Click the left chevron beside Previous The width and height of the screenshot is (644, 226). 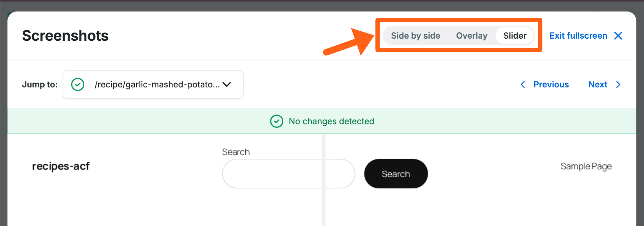point(523,85)
